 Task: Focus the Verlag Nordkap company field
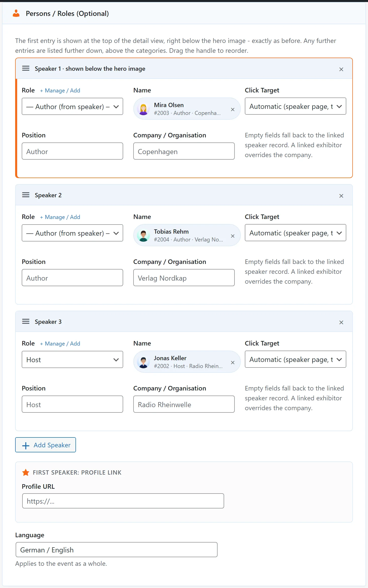point(184,278)
